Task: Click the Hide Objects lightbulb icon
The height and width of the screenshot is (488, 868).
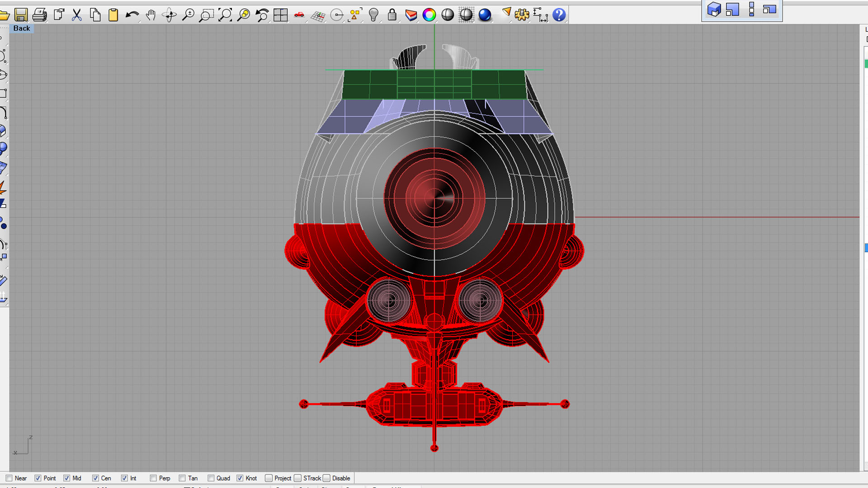Action: pos(373,15)
